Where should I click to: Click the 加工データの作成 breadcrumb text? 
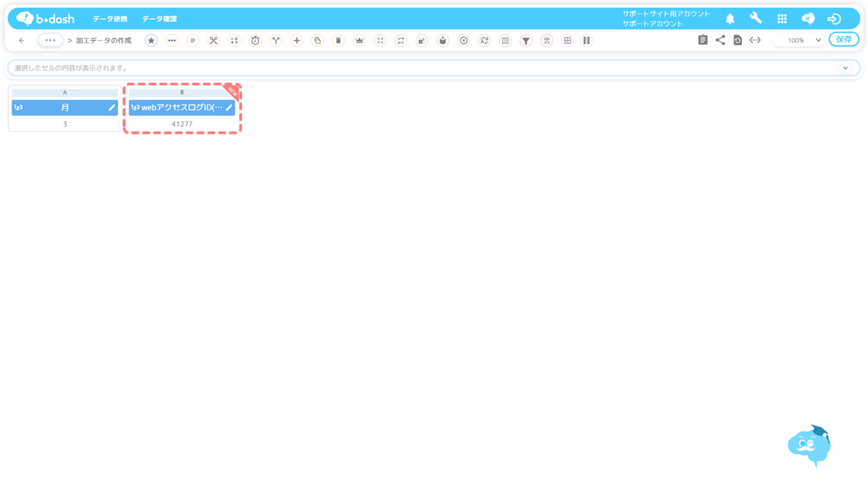coord(104,41)
